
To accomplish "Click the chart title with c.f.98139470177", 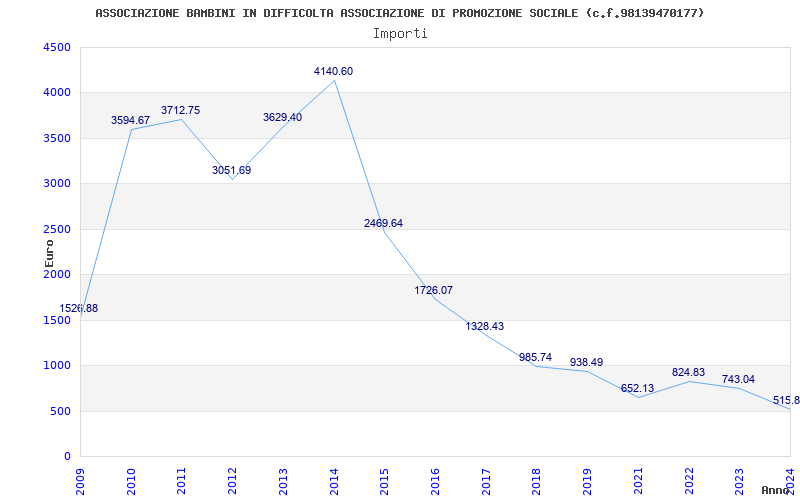I will [x=399, y=13].
